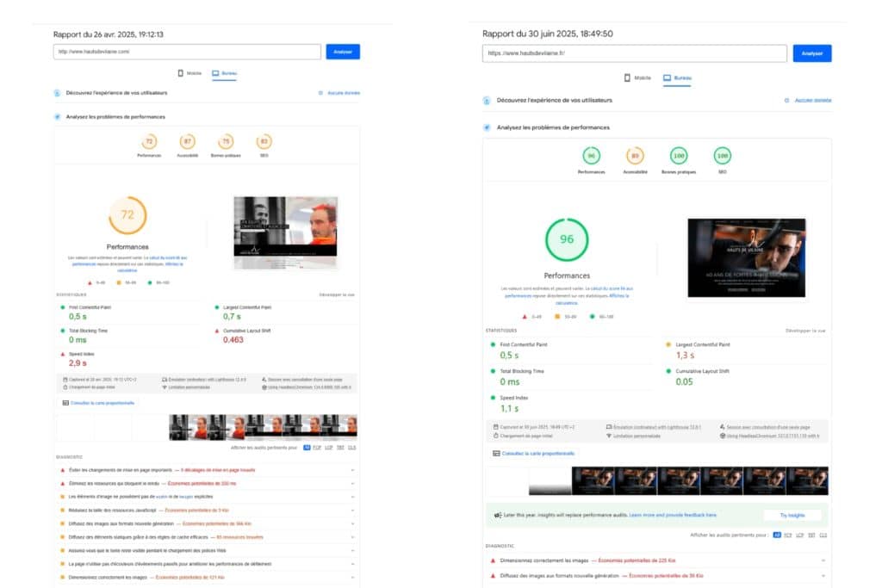Focus URL field in 26 avr. report
882x588 pixels.
[x=187, y=52]
